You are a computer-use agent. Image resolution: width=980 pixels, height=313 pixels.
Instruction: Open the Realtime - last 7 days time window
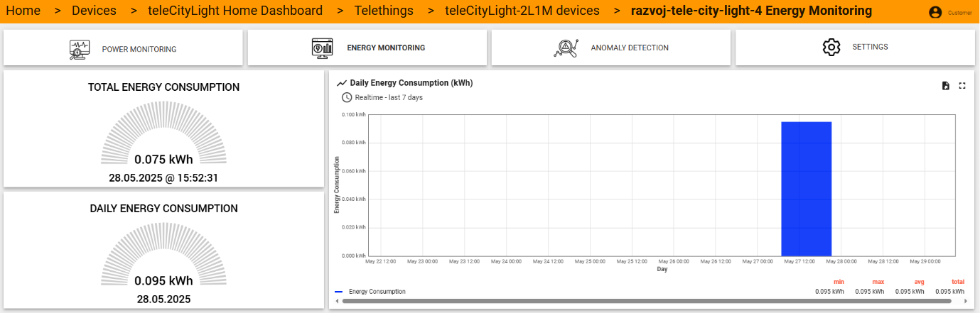coord(389,97)
